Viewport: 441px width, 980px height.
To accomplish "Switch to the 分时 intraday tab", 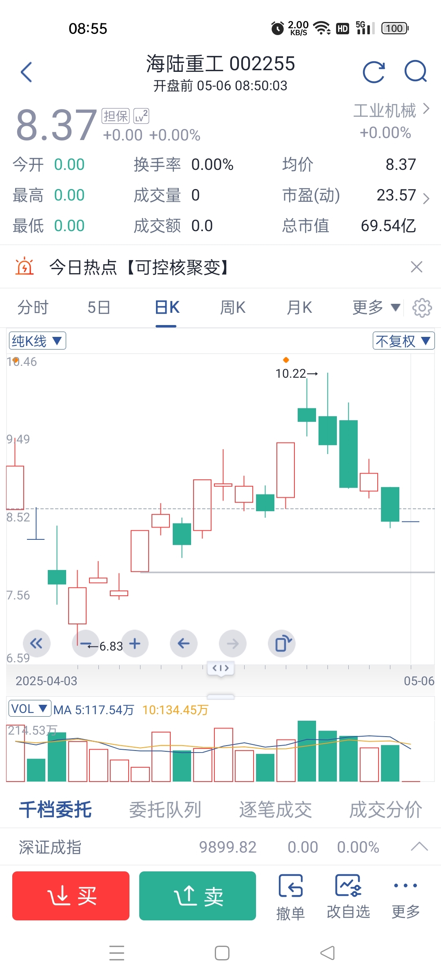I will [33, 307].
